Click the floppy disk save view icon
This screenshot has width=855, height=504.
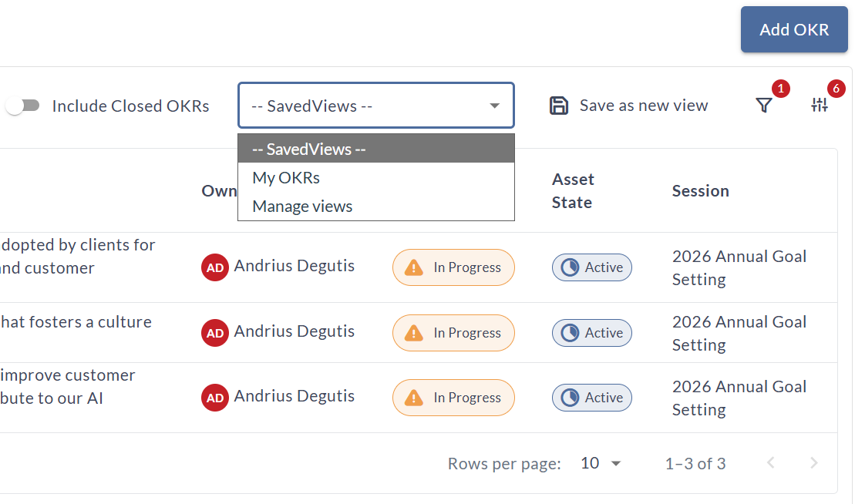point(559,106)
